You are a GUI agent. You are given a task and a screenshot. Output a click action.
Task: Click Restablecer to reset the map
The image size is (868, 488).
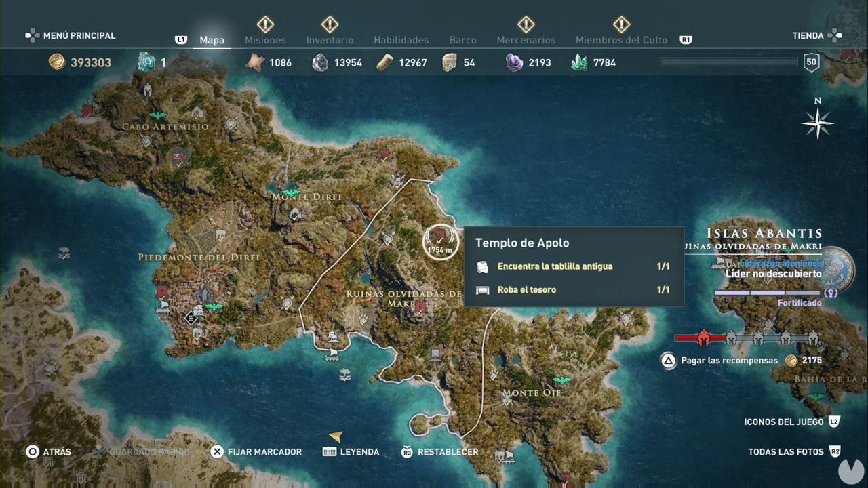coord(439,451)
